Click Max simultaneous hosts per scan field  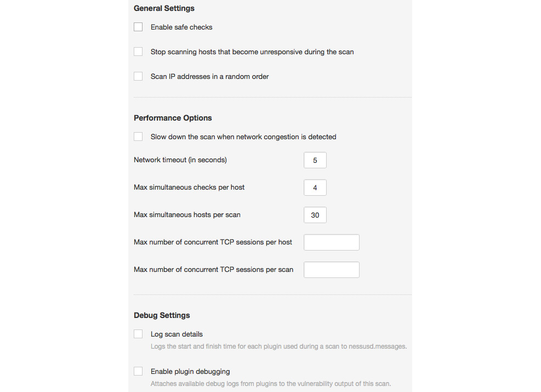tap(315, 215)
